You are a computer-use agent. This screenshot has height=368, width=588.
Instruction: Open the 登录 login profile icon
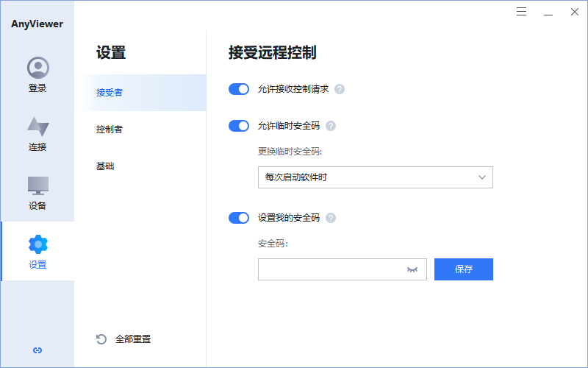click(37, 68)
